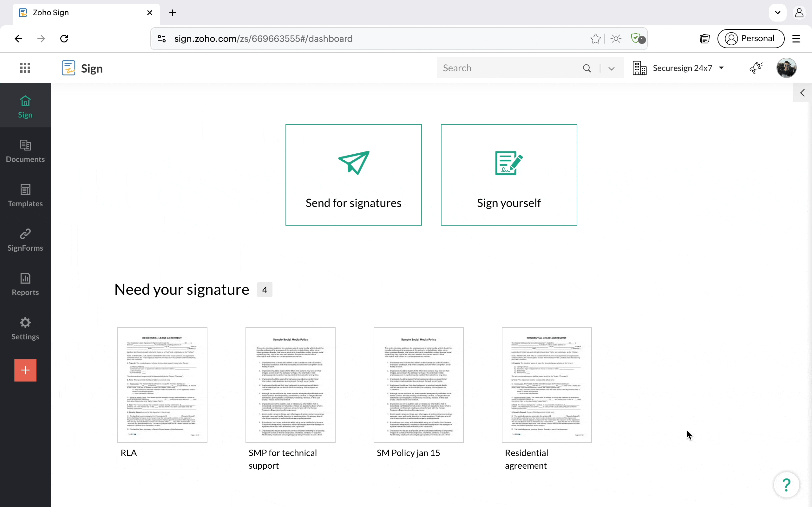Bookmark this page with star icon
Screen dimensions: 812x507
595,39
